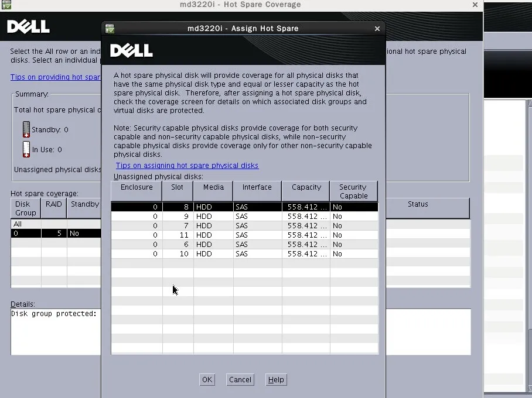This screenshot has width=532, height=398.
Task: Cancel the Assign Hot Spare dialog
Action: point(240,380)
